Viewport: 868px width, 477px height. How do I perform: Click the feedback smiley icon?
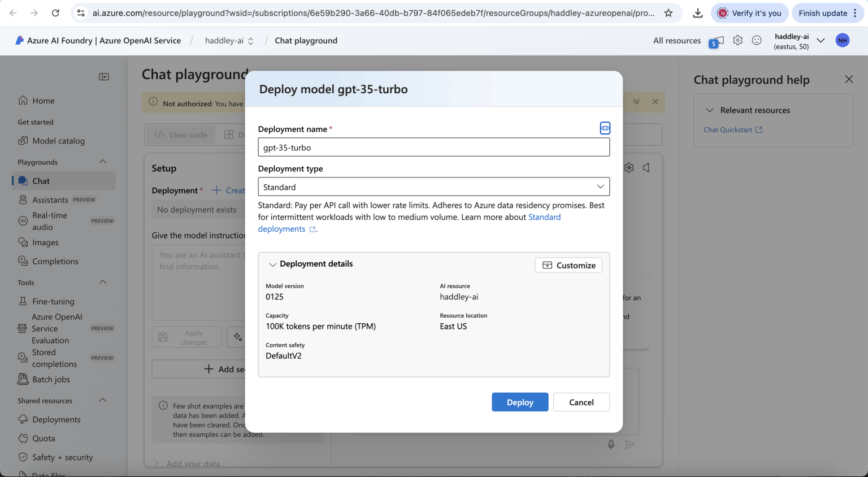tap(757, 41)
